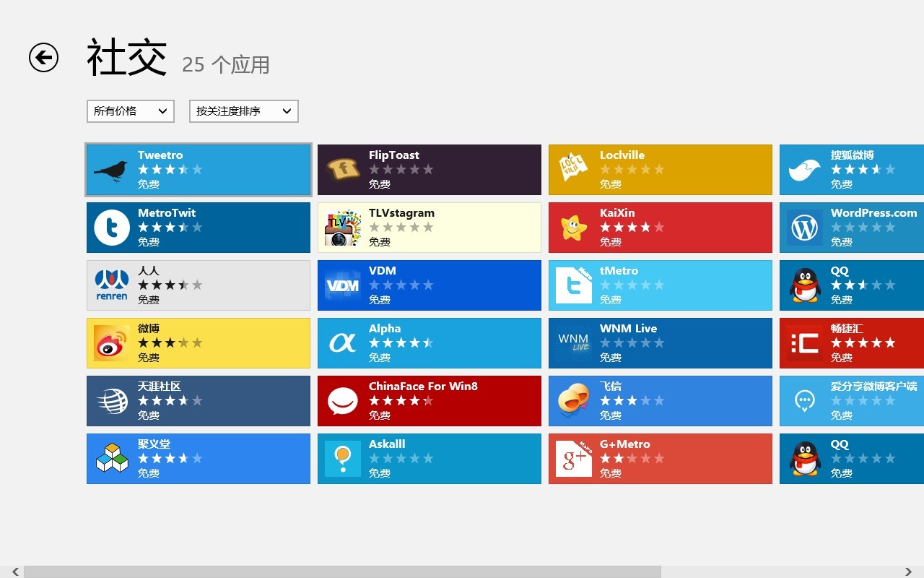Select the ChinaFace For Win8 app name
Image resolution: width=924 pixels, height=578 pixels.
423,386
